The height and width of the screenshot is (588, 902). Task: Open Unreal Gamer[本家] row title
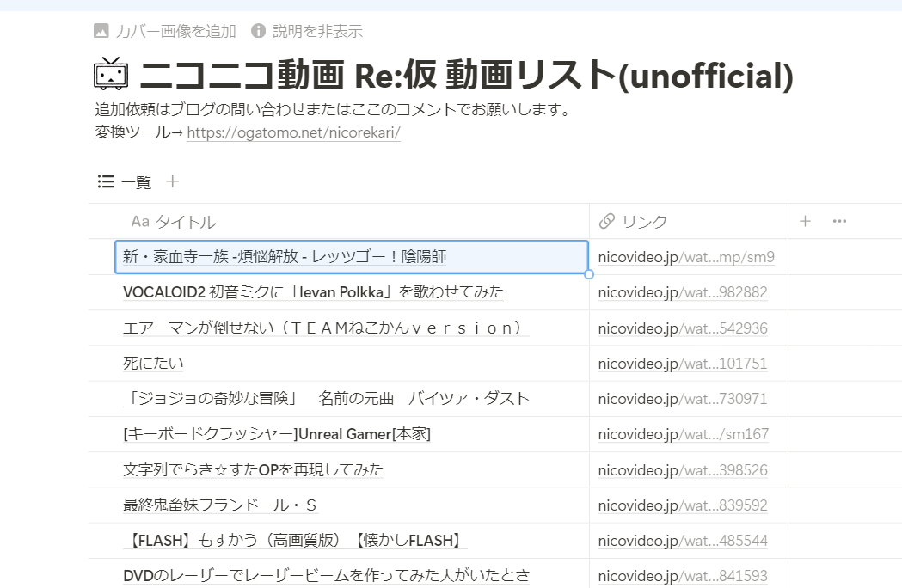pyautogui.click(x=277, y=434)
